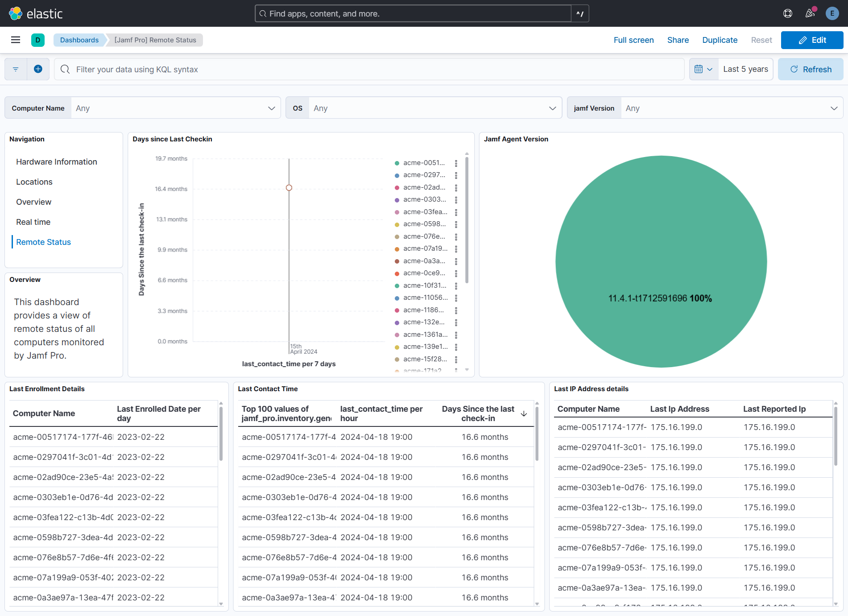Toggle acme-0051 legend series options
Screen dimensions: 848x616
[456, 163]
